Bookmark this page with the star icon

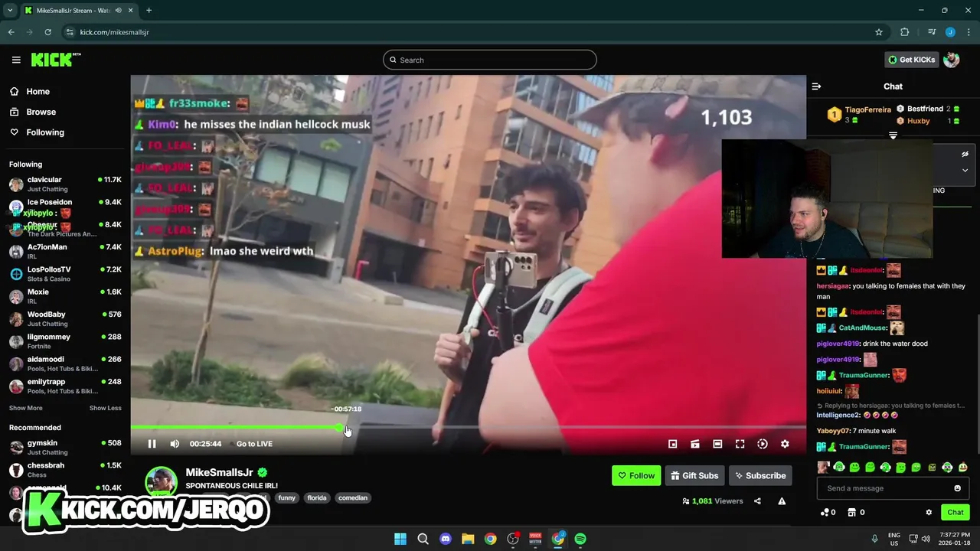pos(879,32)
